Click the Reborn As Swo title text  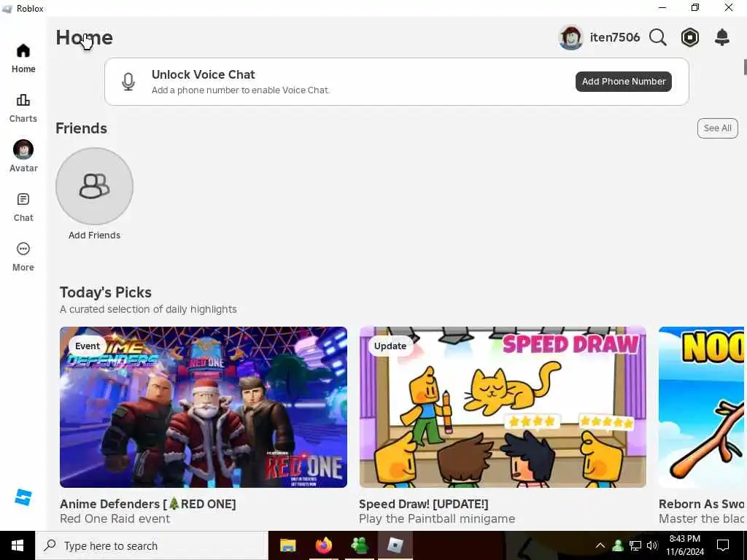point(701,504)
